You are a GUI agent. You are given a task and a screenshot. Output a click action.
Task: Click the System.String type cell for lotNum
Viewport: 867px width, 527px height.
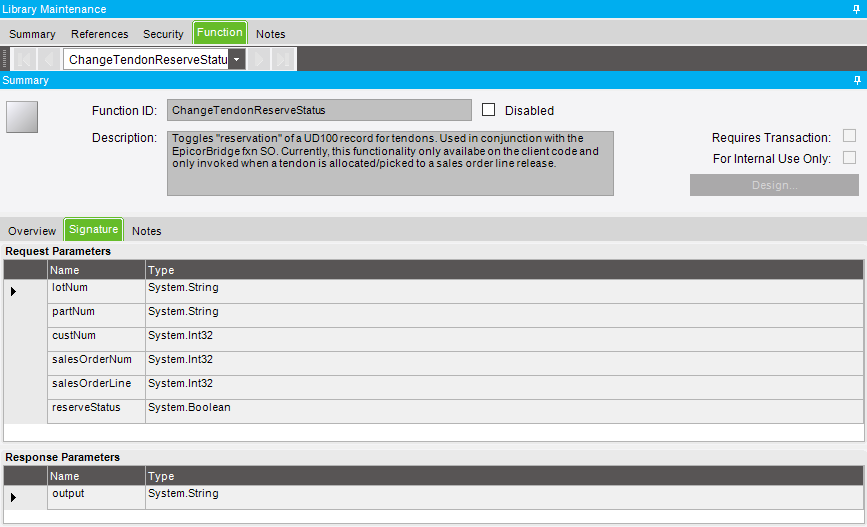pyautogui.click(x=504, y=291)
